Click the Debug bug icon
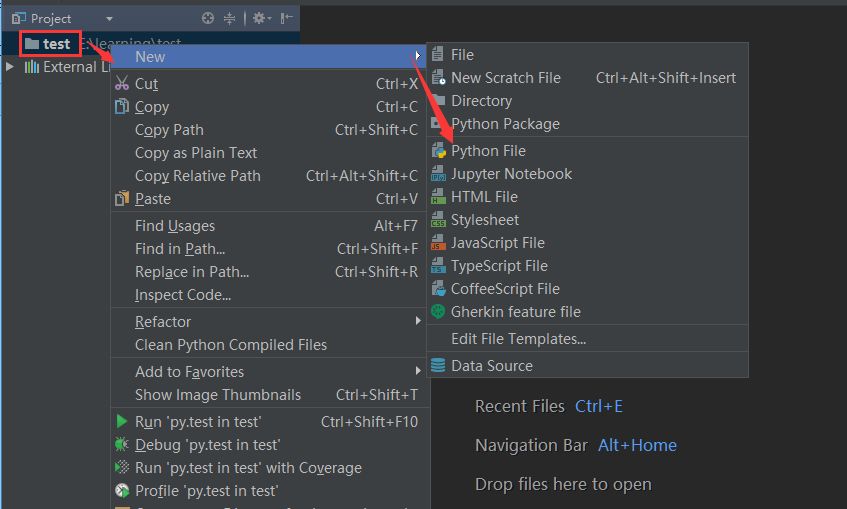 (122, 445)
